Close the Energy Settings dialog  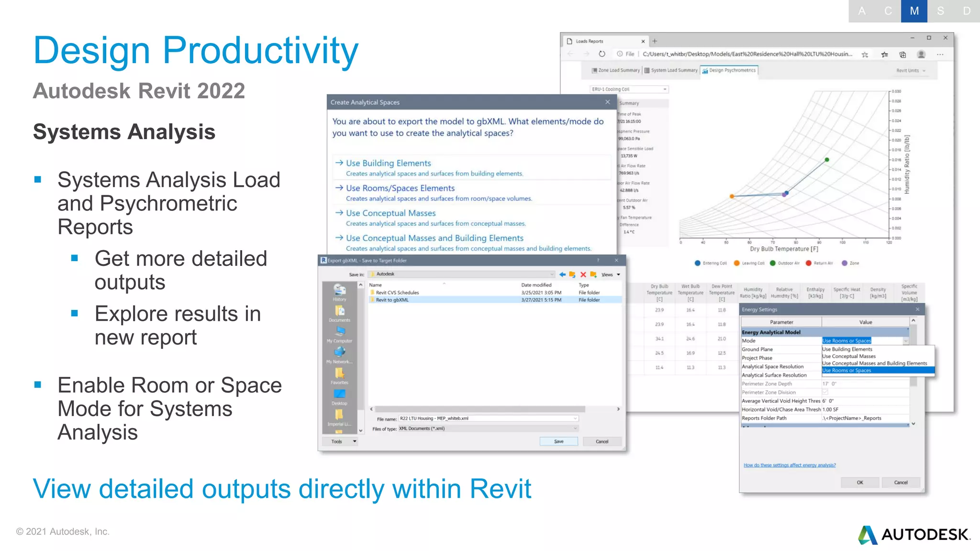click(x=917, y=309)
